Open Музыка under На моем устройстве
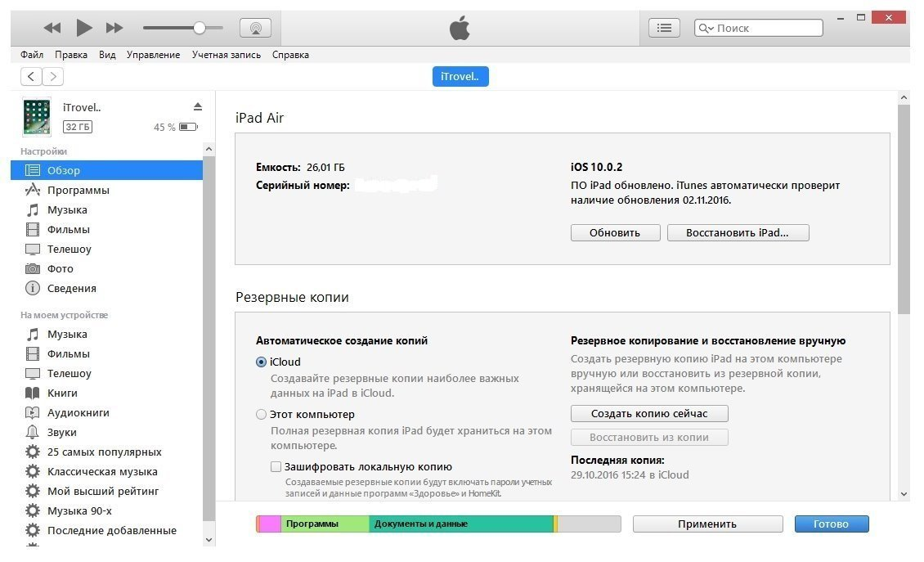This screenshot has height=562, width=924. tap(106, 334)
